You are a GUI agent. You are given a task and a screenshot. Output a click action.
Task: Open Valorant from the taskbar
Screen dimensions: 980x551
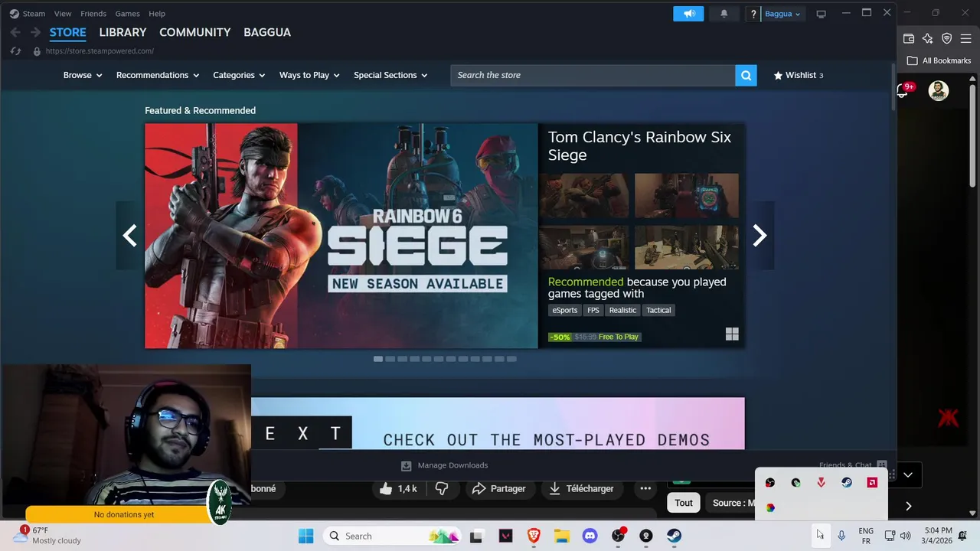(x=505, y=536)
